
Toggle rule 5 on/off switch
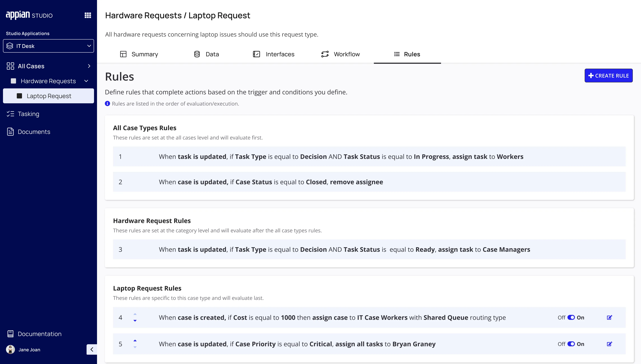571,344
